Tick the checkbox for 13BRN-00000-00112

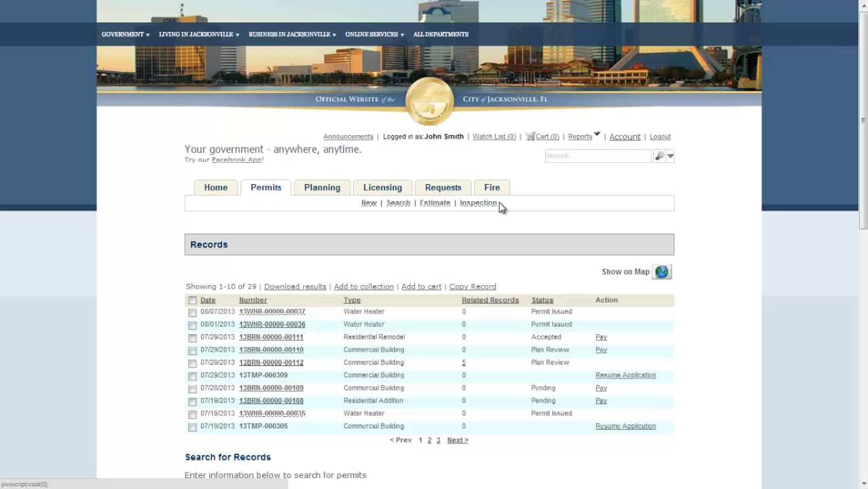coord(192,363)
